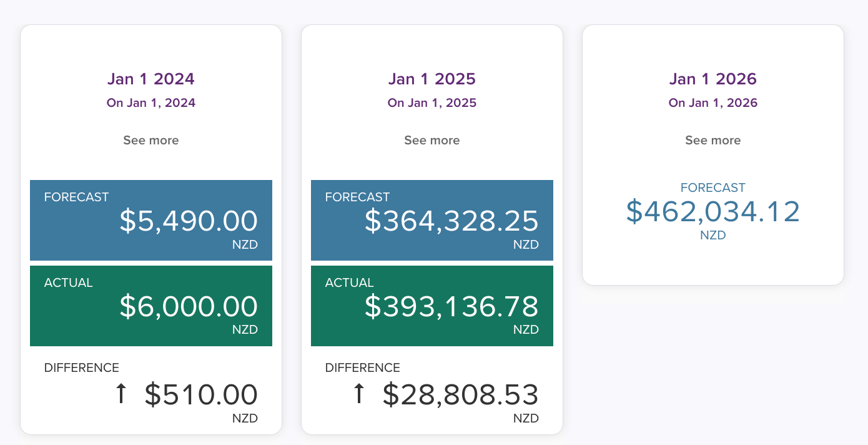The image size is (868, 445).
Task: Open the Jan 1 2026 card title
Action: coord(713,79)
